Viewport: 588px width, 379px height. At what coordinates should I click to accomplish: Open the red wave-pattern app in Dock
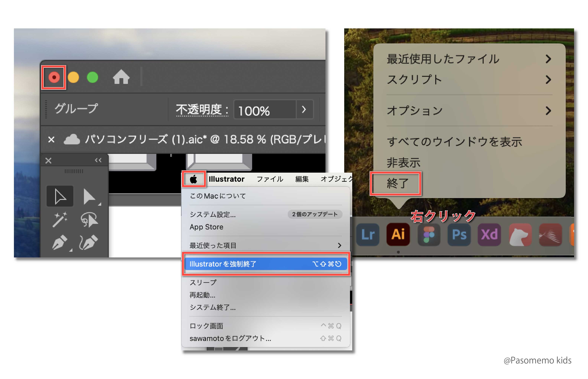click(550, 234)
